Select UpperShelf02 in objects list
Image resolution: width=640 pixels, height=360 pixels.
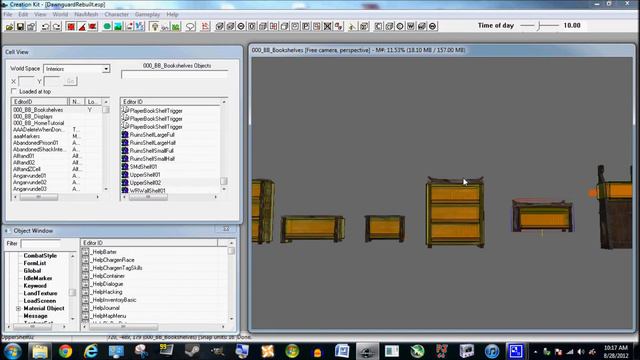click(145, 183)
